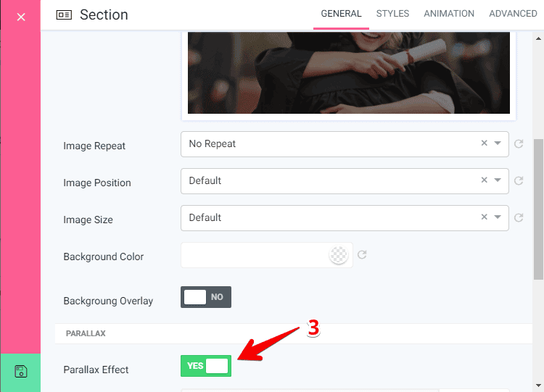Reset the Image Repeat setting
This screenshot has width=544, height=392.
click(x=519, y=144)
